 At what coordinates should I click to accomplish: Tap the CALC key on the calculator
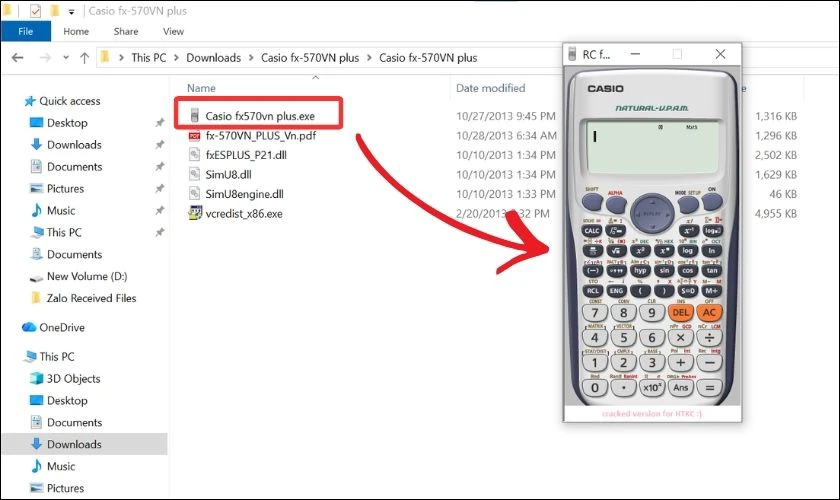[x=592, y=231]
